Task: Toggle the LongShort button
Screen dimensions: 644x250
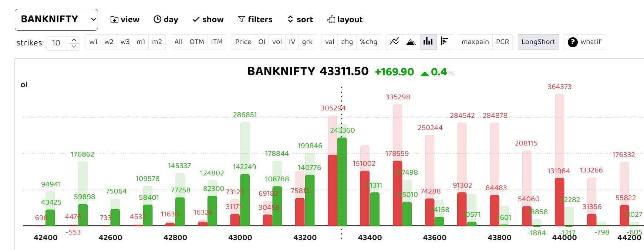Action: coord(539,42)
